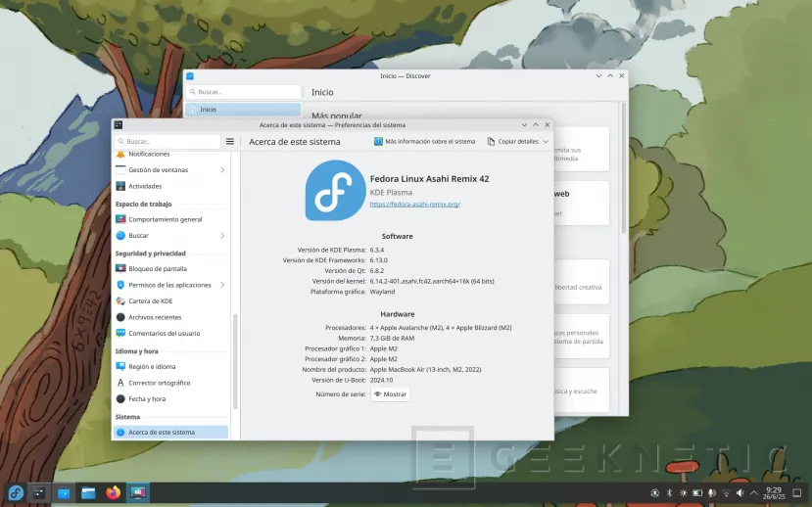Open battery and power tray icon
This screenshot has width=812, height=507.
point(697,493)
